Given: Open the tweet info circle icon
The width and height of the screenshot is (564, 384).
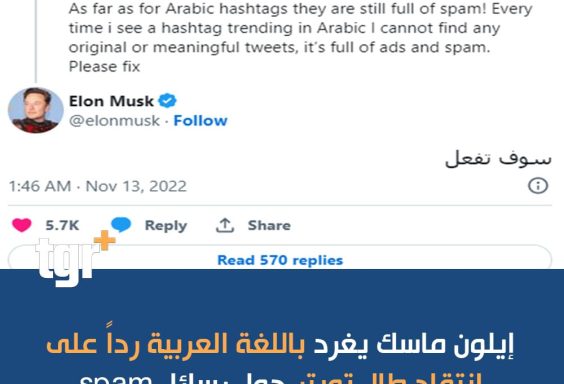Looking at the screenshot, I should tap(538, 186).
